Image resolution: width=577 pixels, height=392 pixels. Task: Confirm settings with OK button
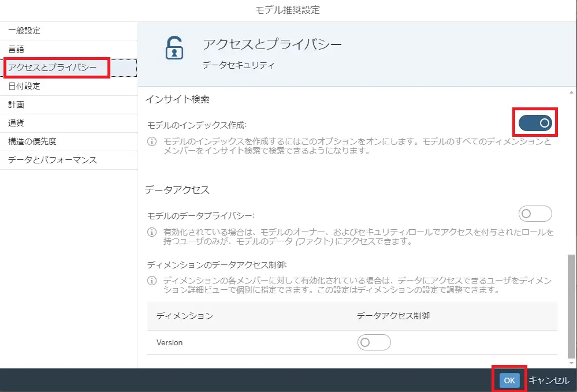click(x=509, y=380)
